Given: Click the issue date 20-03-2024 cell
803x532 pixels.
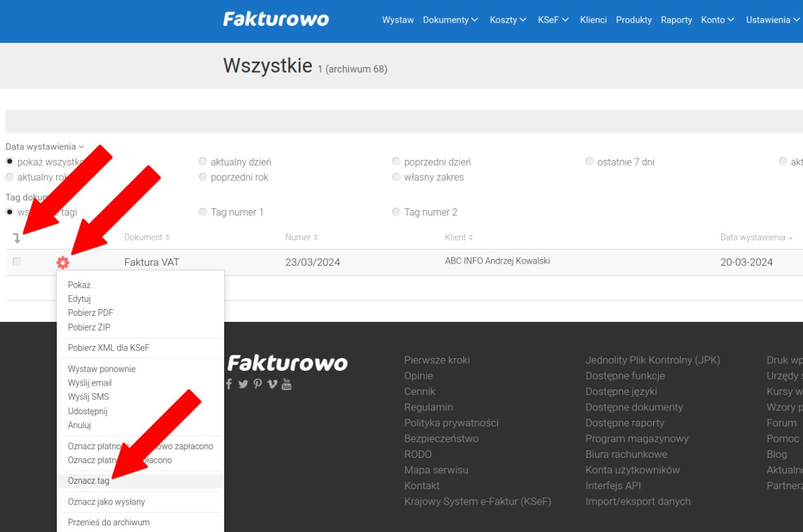Looking at the screenshot, I should coord(747,262).
